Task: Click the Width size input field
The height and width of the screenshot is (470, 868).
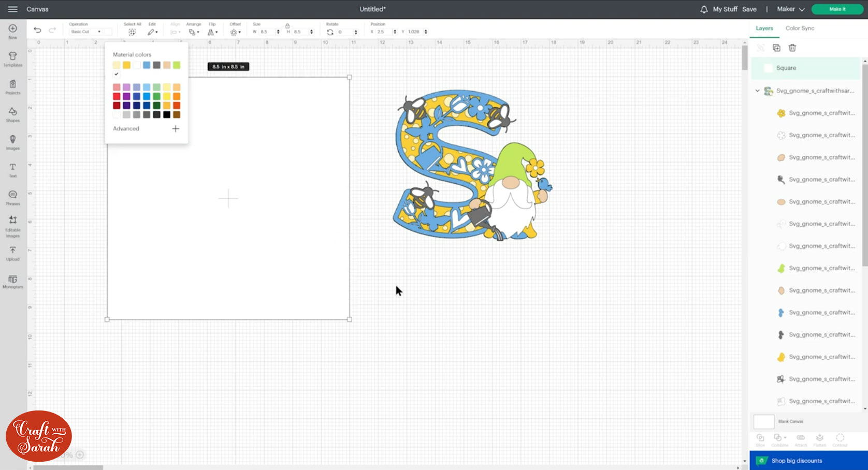Action: click(267, 32)
